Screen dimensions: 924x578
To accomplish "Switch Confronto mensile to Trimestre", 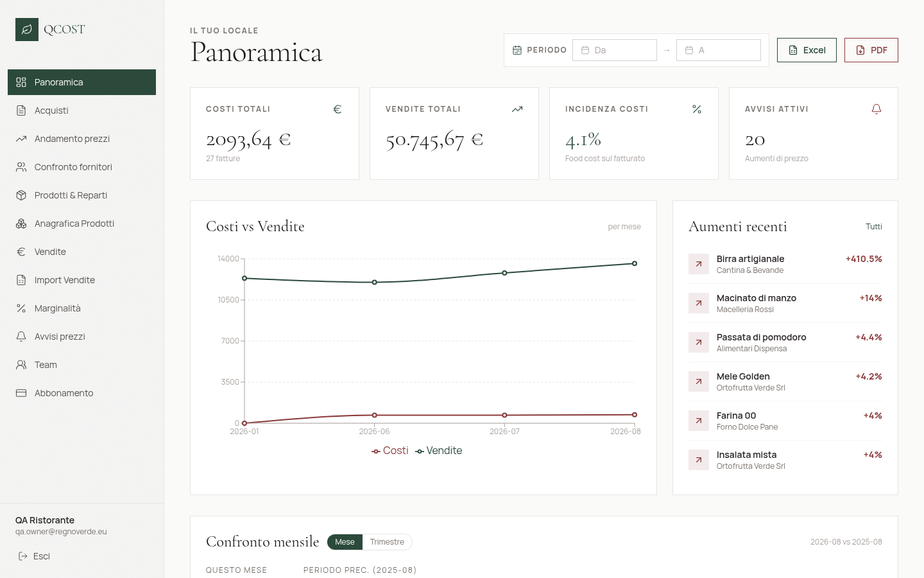I will 387,542.
